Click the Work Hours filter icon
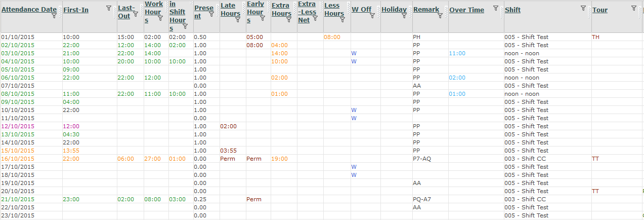 click(x=160, y=18)
